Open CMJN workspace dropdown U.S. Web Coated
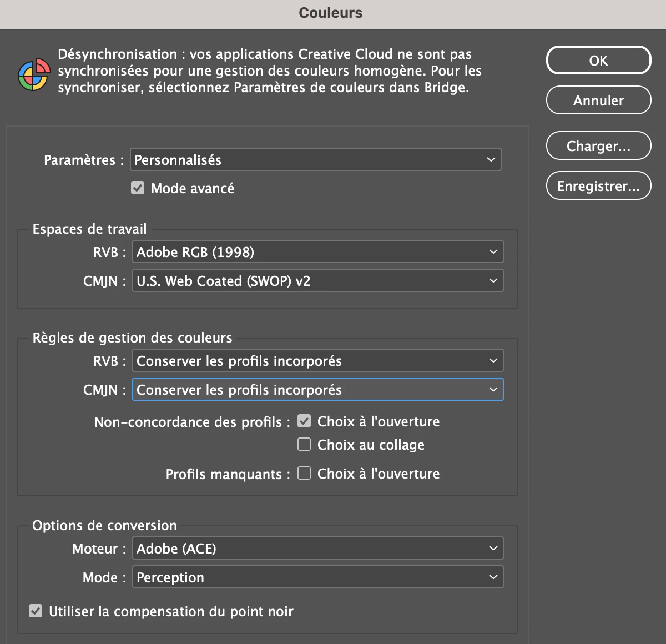Image resolution: width=666 pixels, height=644 pixels. [x=318, y=280]
